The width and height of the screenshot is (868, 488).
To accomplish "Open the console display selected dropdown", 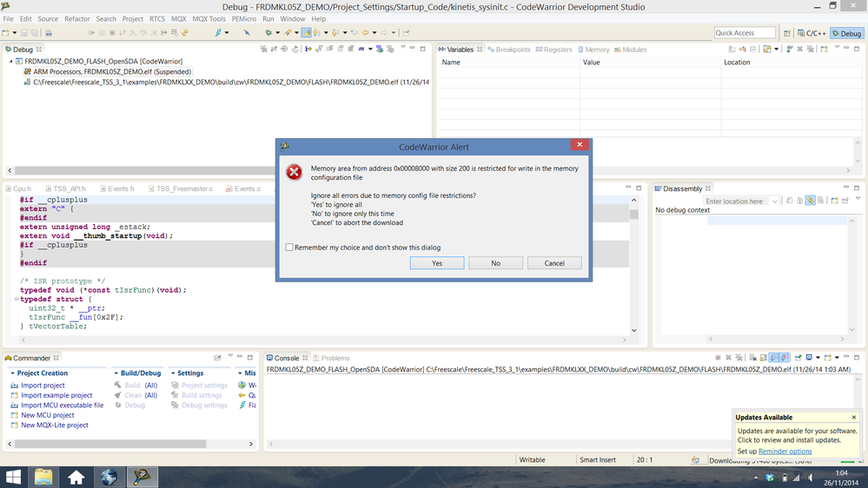I will (x=818, y=358).
